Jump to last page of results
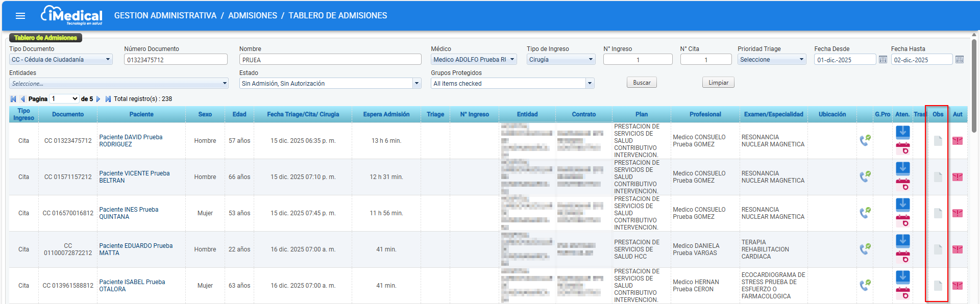This screenshot has width=980, height=304. click(108, 99)
